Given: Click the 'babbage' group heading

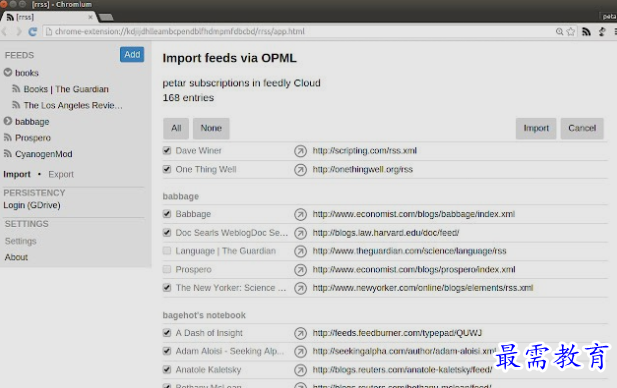Looking at the screenshot, I should pyautogui.click(x=181, y=196).
